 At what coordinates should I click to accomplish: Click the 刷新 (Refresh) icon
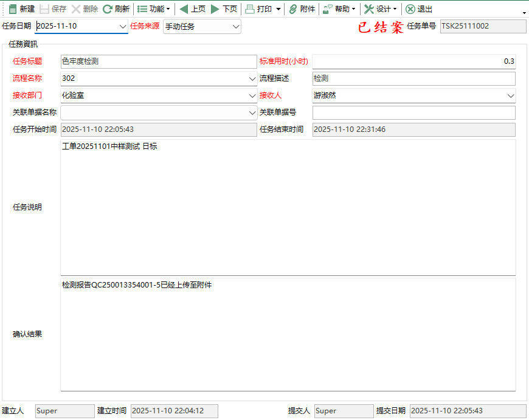[x=108, y=9]
